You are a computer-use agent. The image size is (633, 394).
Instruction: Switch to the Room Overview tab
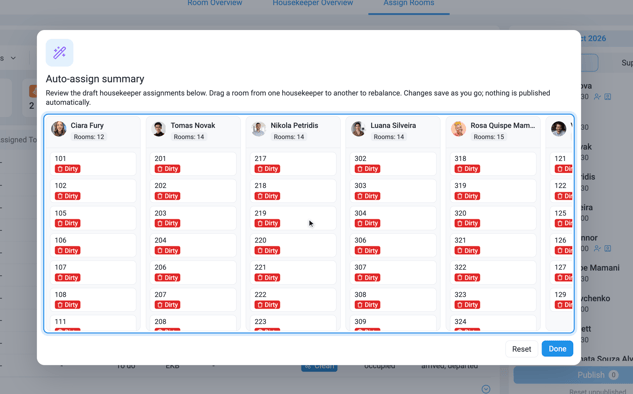[215, 3]
